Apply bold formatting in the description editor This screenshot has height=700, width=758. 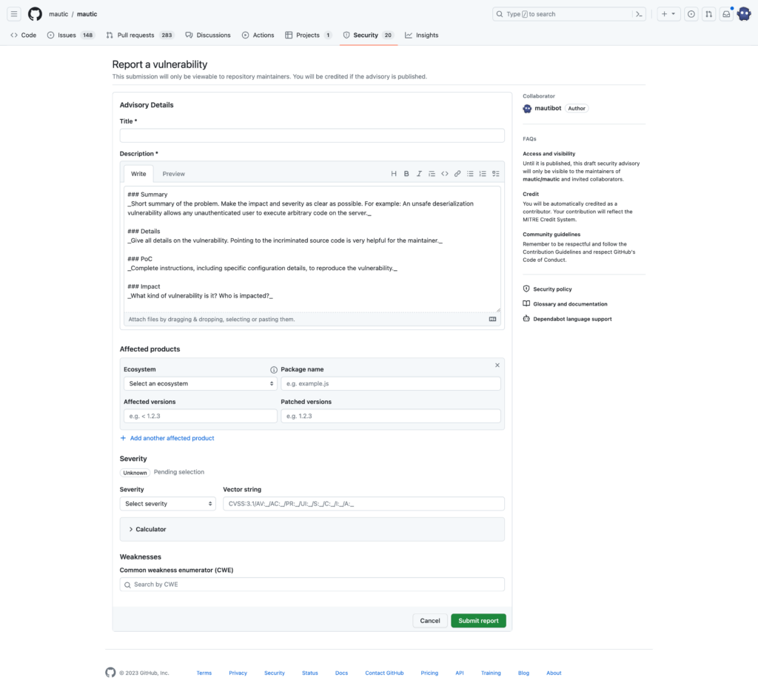[x=406, y=173]
